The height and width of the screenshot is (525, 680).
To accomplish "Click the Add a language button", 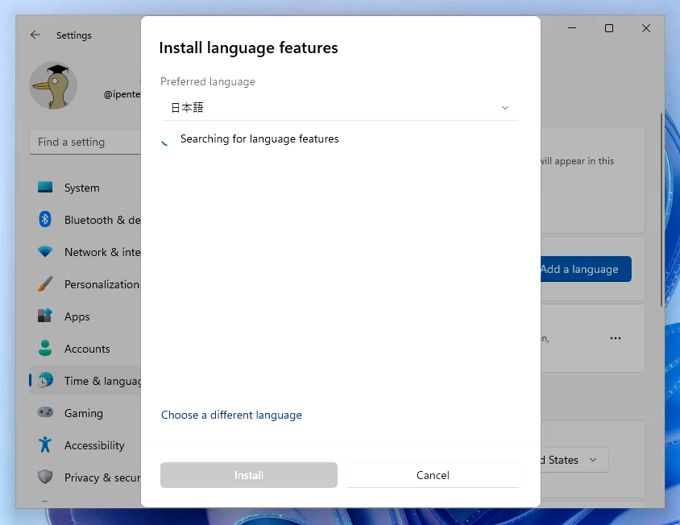I will 585,269.
